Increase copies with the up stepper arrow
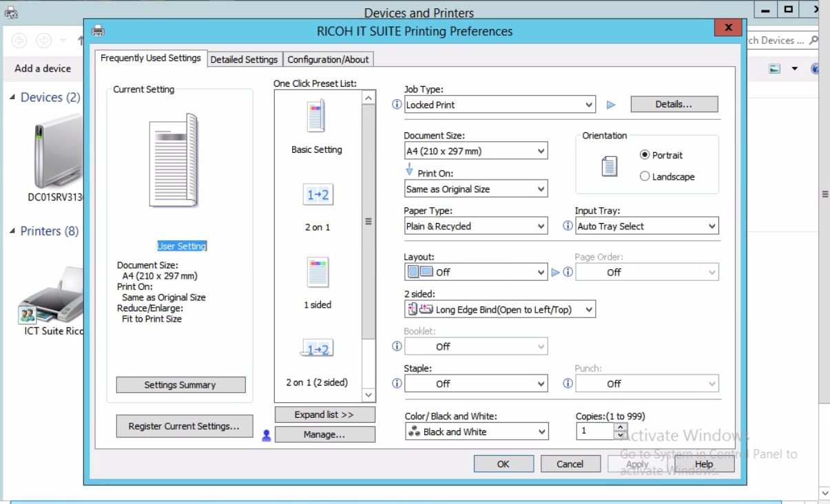Viewport: 830px width, 504px height. pos(621,427)
